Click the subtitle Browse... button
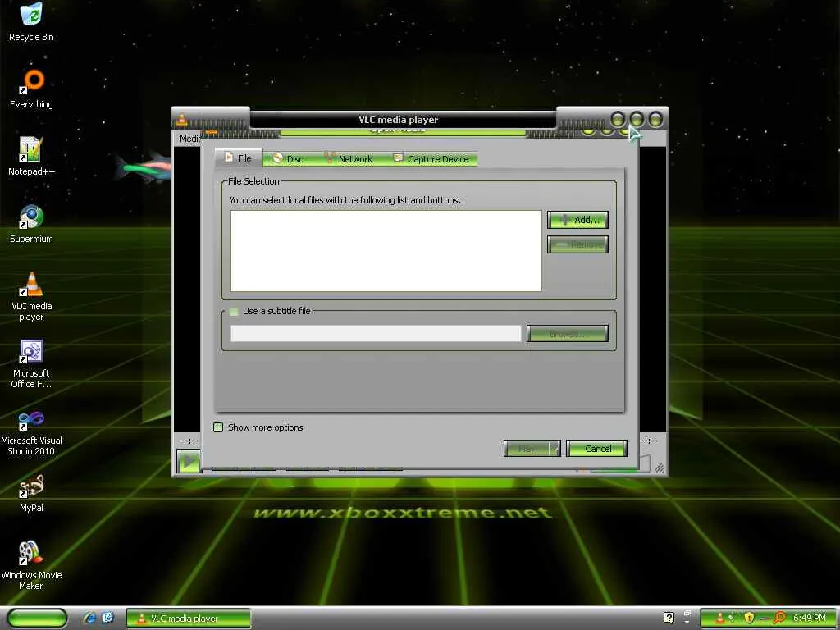The height and width of the screenshot is (630, 840). (568, 333)
